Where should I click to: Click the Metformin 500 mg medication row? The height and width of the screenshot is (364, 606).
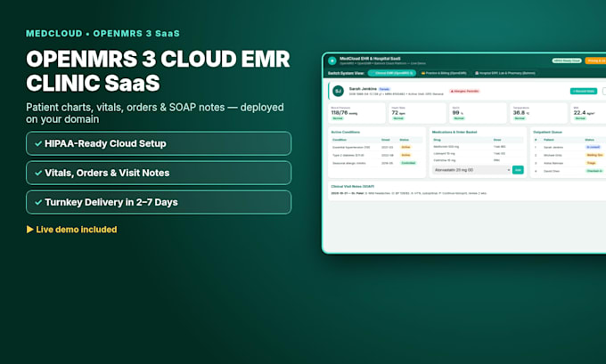[478, 147]
